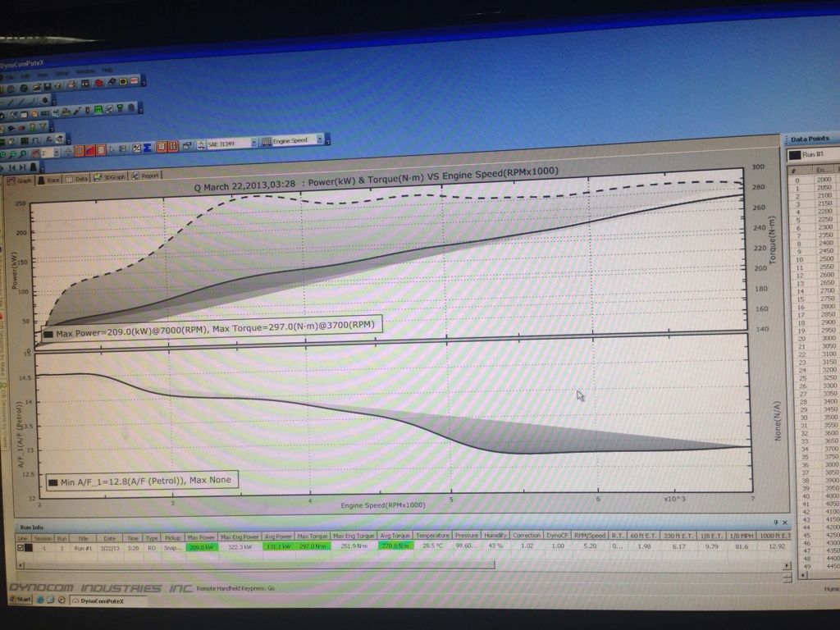Click the green display toolbar icon
Image resolution: width=840 pixels, height=630 pixels.
point(98,109)
